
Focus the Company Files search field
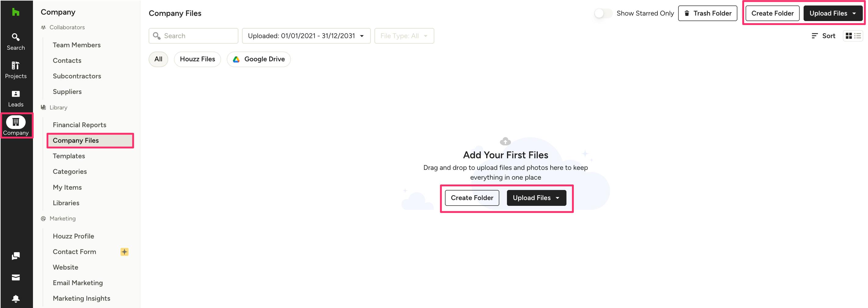tap(193, 36)
